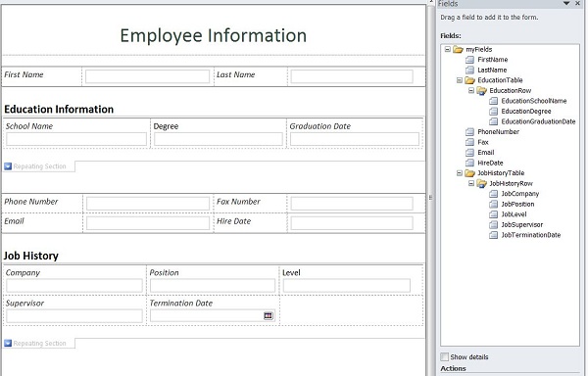Collapse the JobHistoryRow node
The width and height of the screenshot is (588, 376).
point(471,183)
